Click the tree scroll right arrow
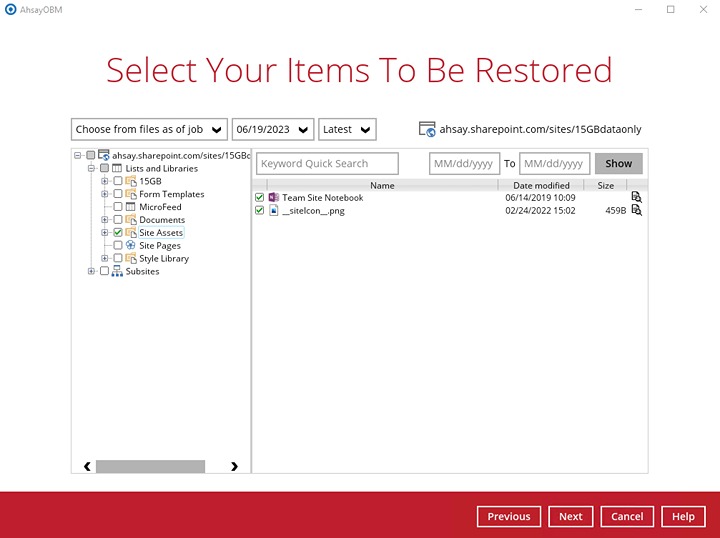Image resolution: width=720 pixels, height=538 pixels. point(234,466)
